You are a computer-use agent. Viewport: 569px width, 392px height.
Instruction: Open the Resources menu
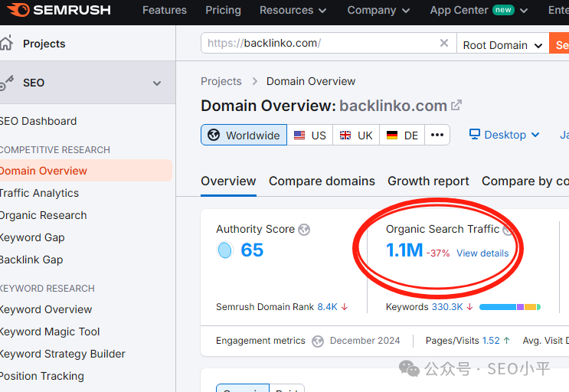[x=293, y=10]
